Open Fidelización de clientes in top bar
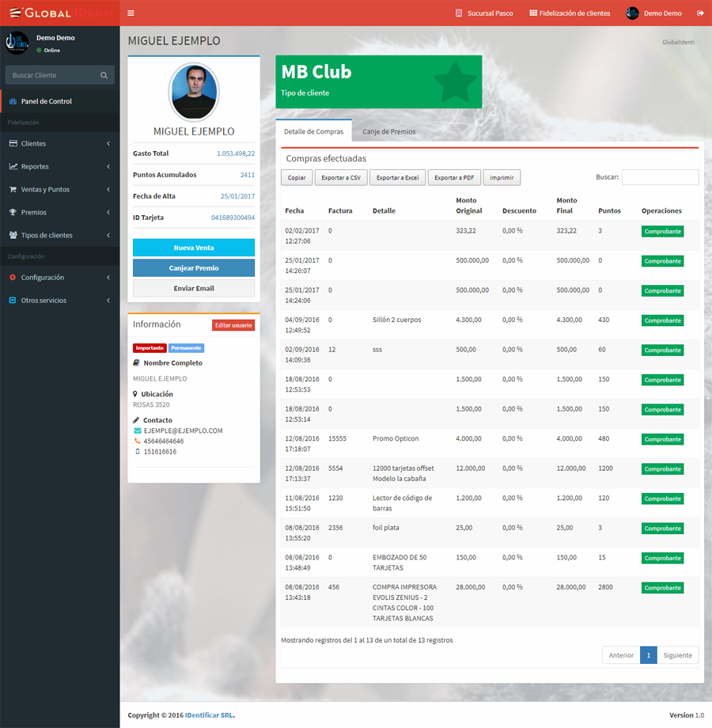 pyautogui.click(x=570, y=13)
